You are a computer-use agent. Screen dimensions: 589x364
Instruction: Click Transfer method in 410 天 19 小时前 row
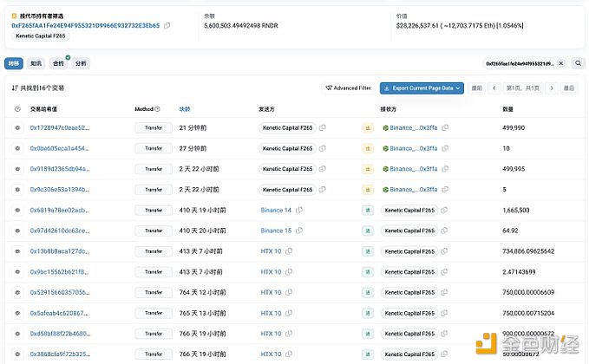154,210
